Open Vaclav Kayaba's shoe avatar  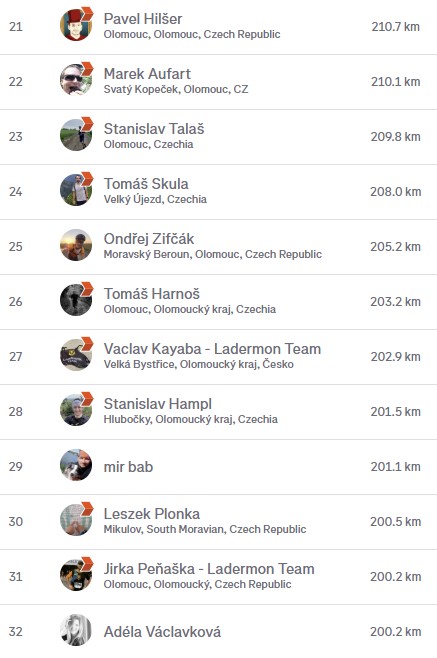click(x=76, y=355)
